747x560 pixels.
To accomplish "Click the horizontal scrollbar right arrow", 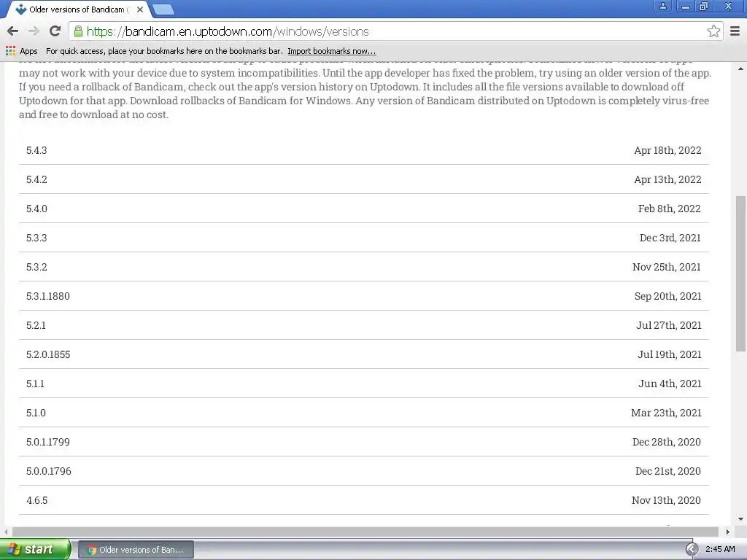I will (727, 532).
